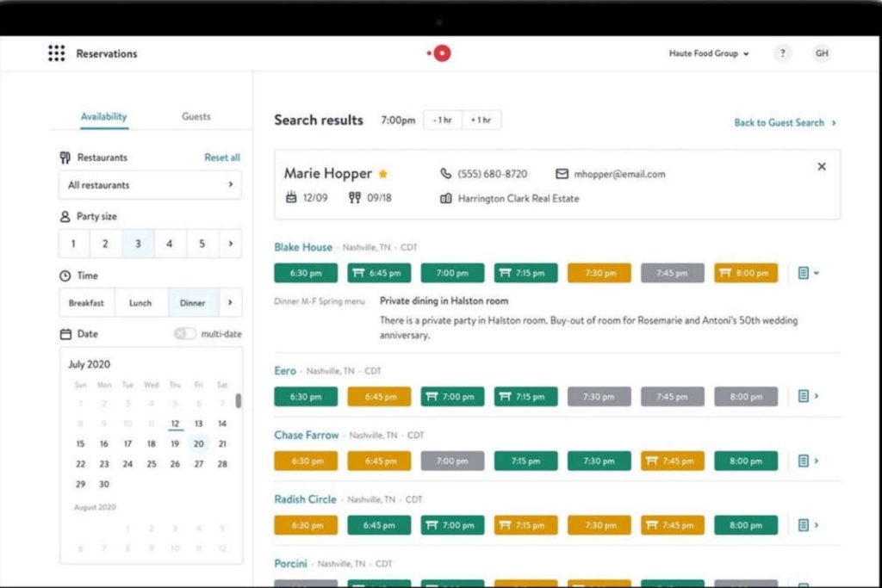Select the 8:00 pm slot at Blake House
Screen dimensions: 882x588
[746, 273]
